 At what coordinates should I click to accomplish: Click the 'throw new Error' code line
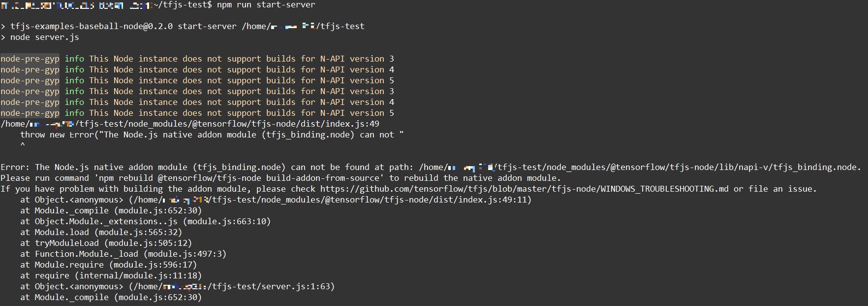pos(212,135)
